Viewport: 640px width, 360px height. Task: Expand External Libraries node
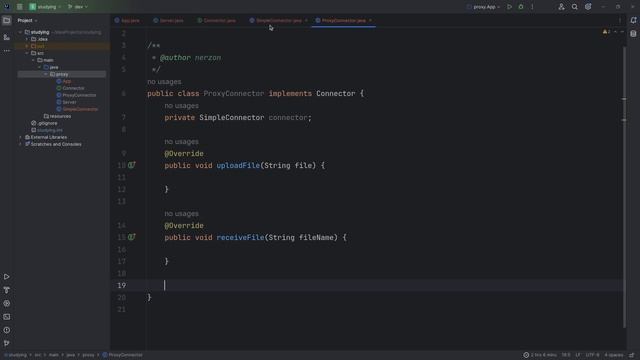20,138
